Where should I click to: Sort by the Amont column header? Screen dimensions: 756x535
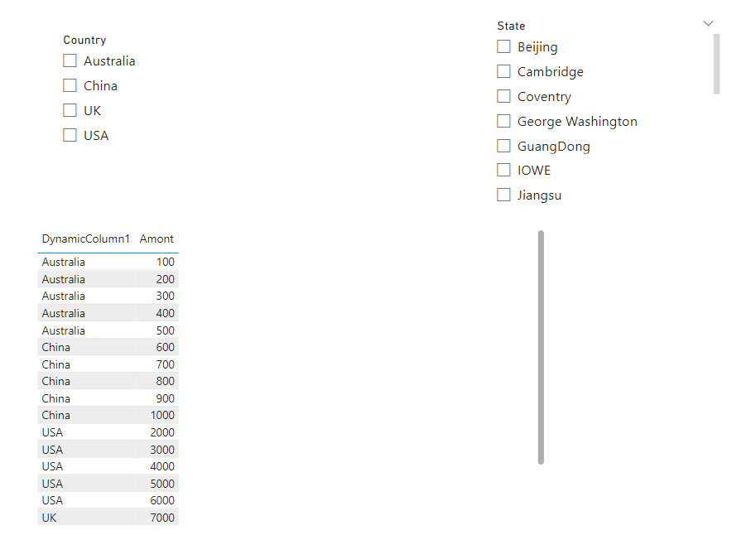click(156, 239)
